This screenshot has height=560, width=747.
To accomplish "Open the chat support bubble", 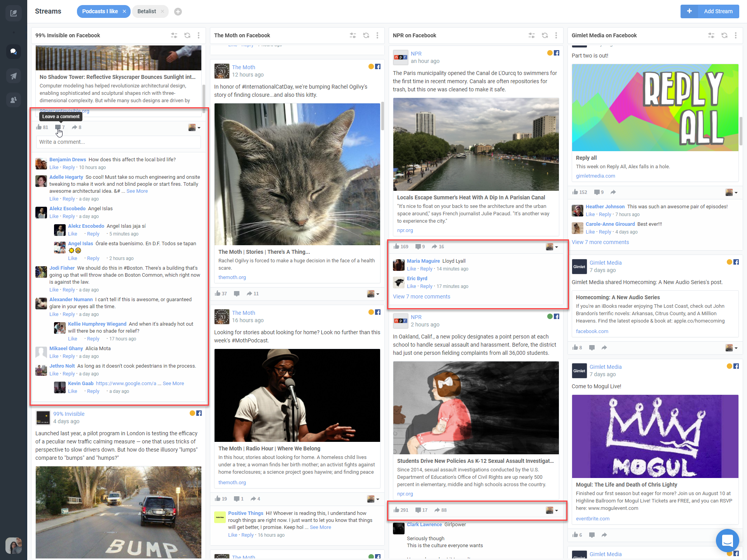I will click(727, 540).
